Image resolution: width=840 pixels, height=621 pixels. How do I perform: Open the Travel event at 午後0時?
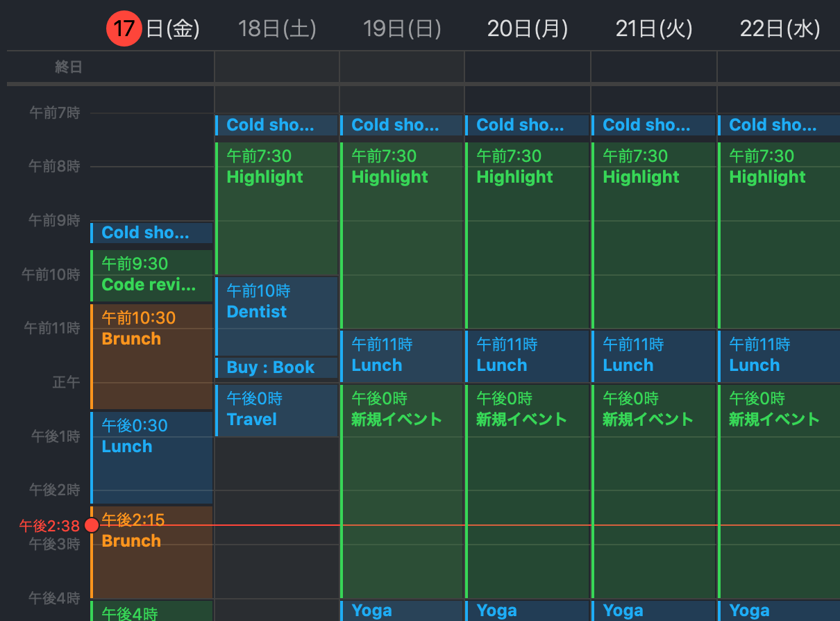[276, 410]
